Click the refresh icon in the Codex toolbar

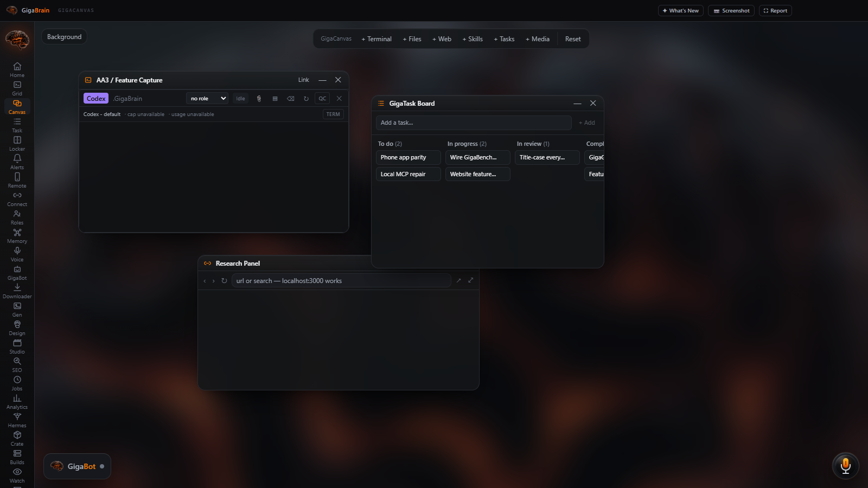click(x=306, y=99)
